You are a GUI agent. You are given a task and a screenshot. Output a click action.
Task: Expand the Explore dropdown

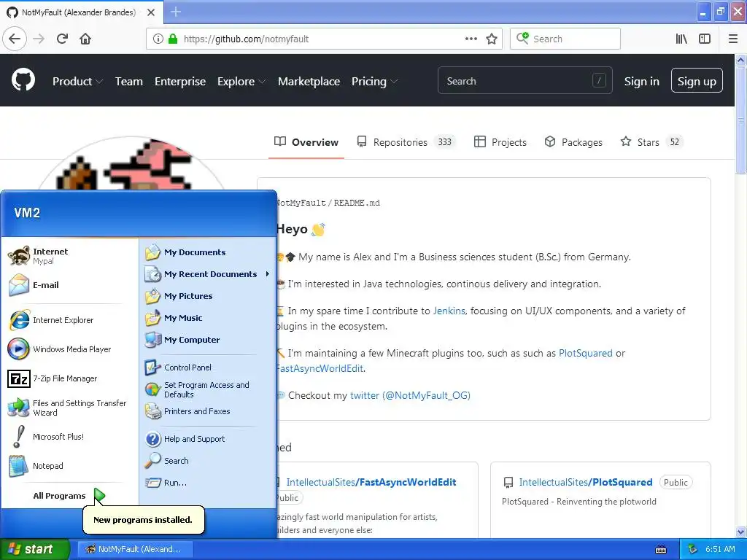(x=241, y=82)
